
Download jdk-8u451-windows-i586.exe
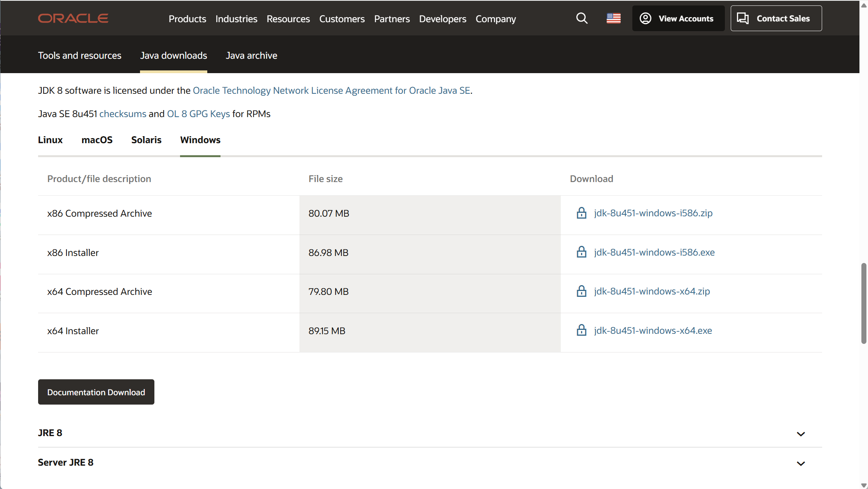click(x=654, y=252)
